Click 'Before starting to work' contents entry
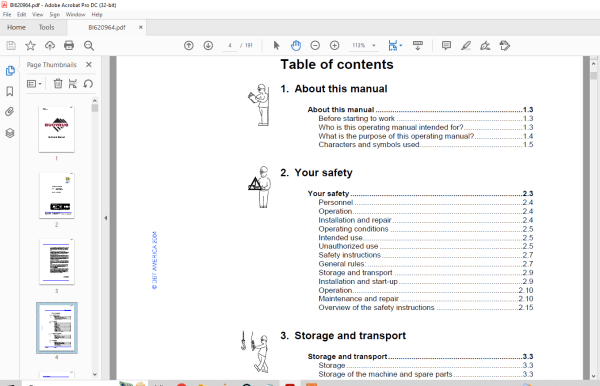Image resolution: width=600 pixels, height=386 pixels. pos(356,119)
